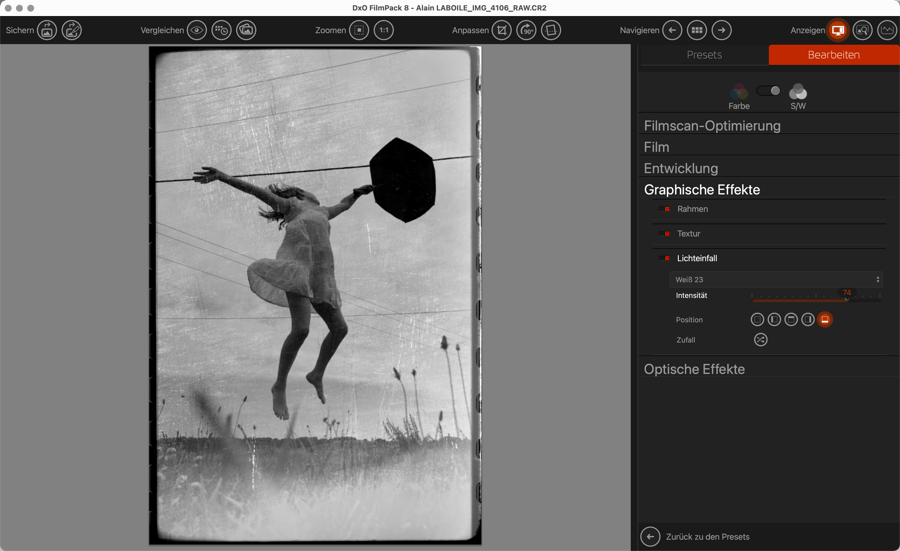
Task: Navigate to the previous image
Action: [672, 31]
